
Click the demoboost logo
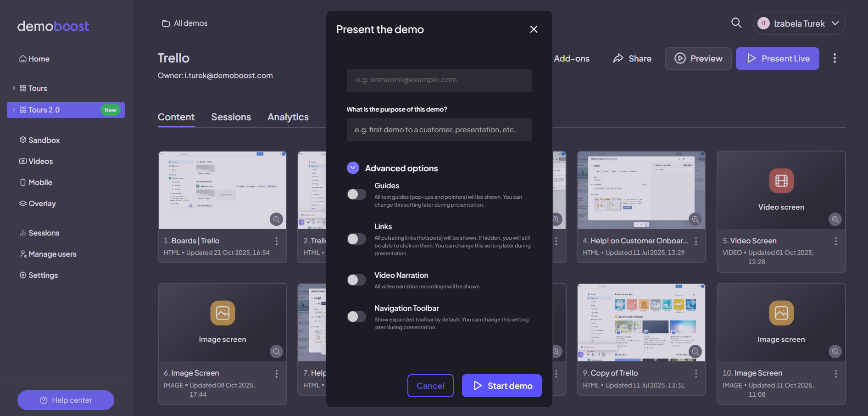tap(53, 26)
